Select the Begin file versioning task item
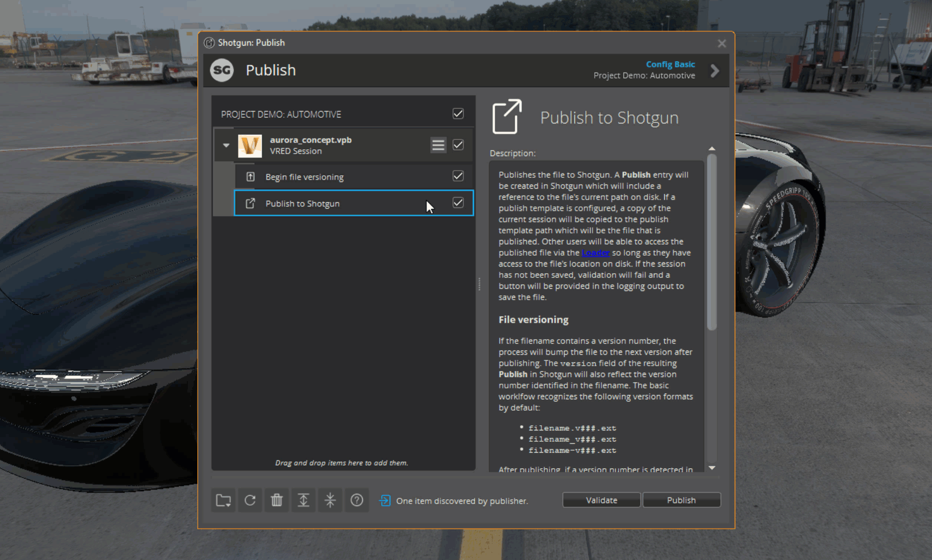 coord(337,176)
